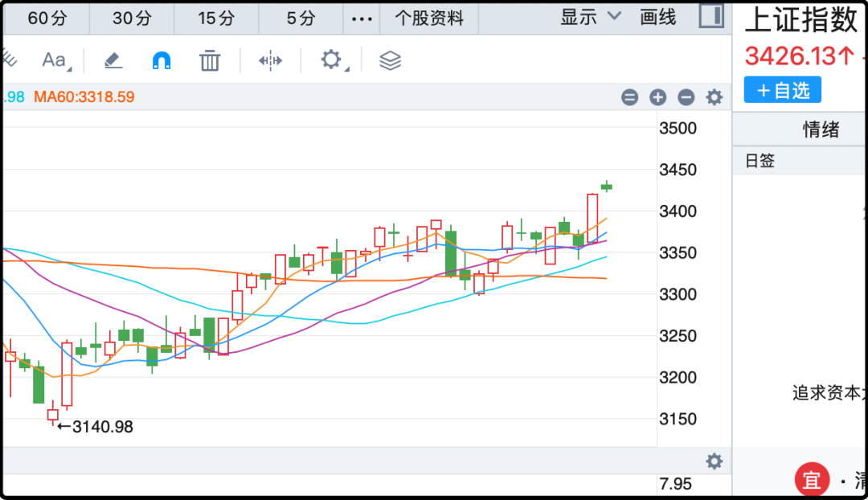Click the 个股资料 button

click(x=428, y=18)
